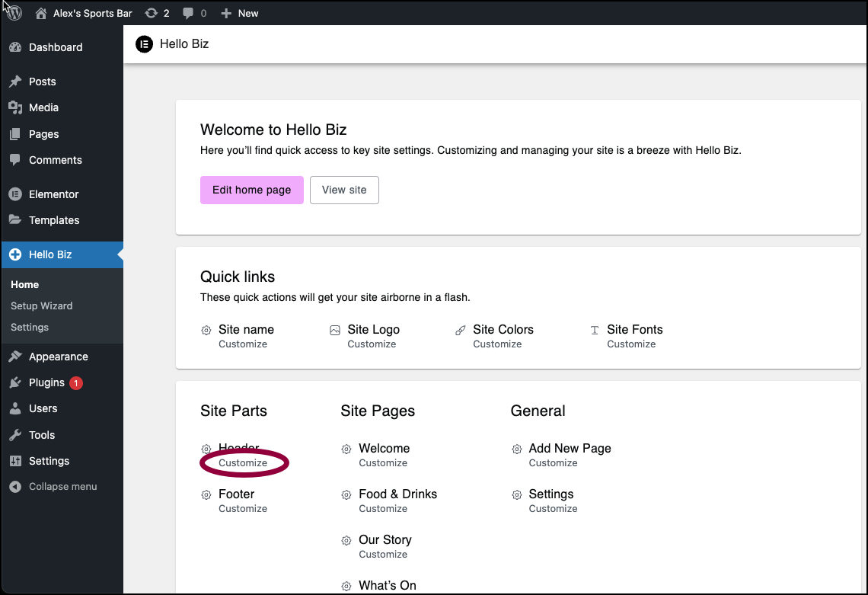Viewport: 868px width, 595px height.
Task: Click the updates refresh icon in admin bar
Action: click(x=151, y=13)
